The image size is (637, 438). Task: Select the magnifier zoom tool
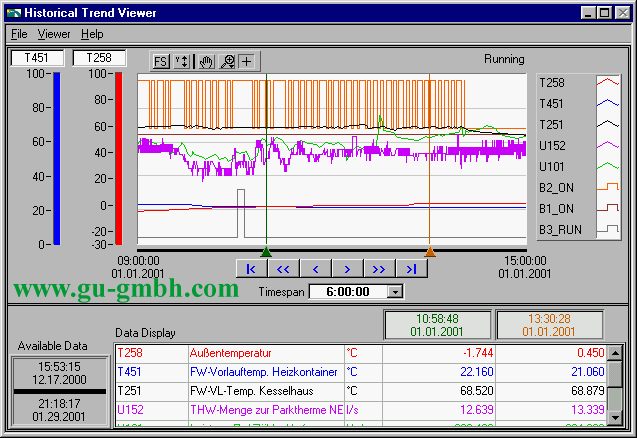pos(227,61)
